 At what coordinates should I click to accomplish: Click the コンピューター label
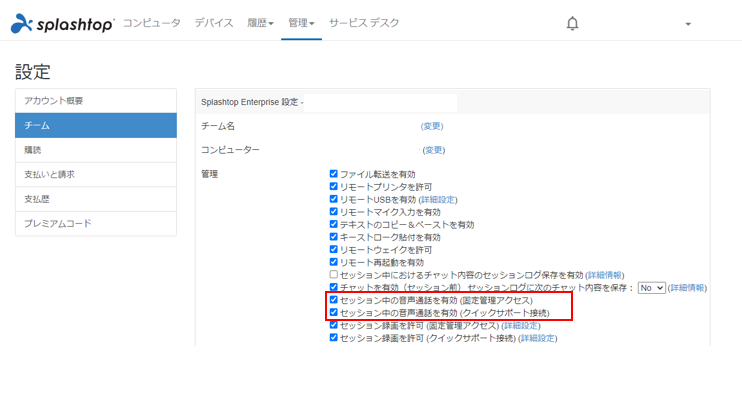point(230,150)
